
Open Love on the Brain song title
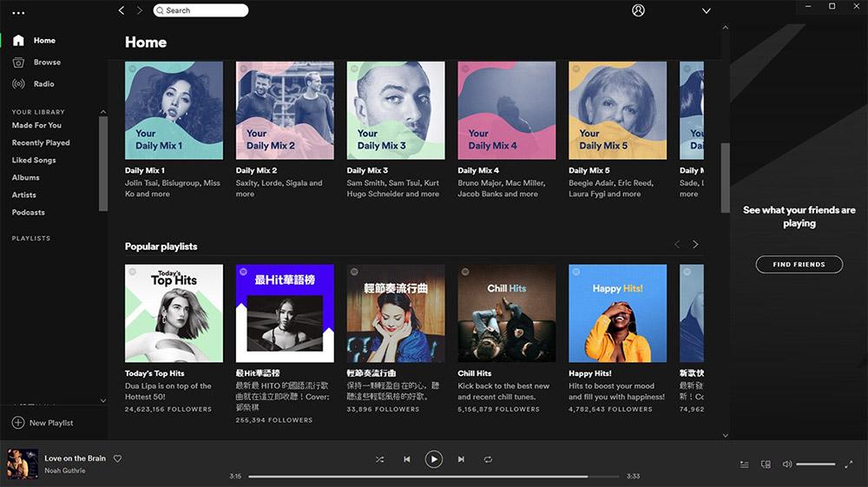point(75,458)
